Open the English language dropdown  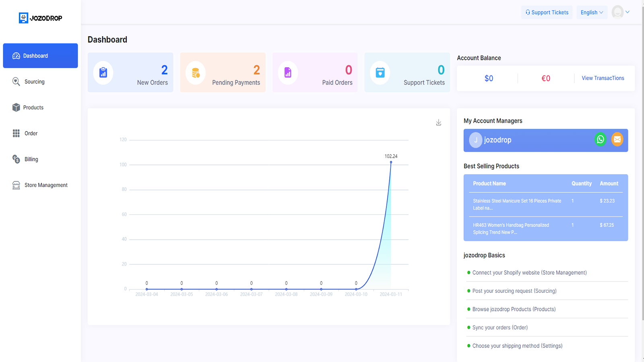[x=592, y=12]
